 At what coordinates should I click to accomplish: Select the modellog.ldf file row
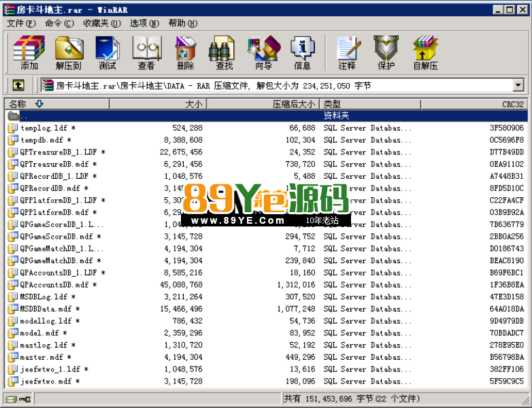tap(266, 321)
